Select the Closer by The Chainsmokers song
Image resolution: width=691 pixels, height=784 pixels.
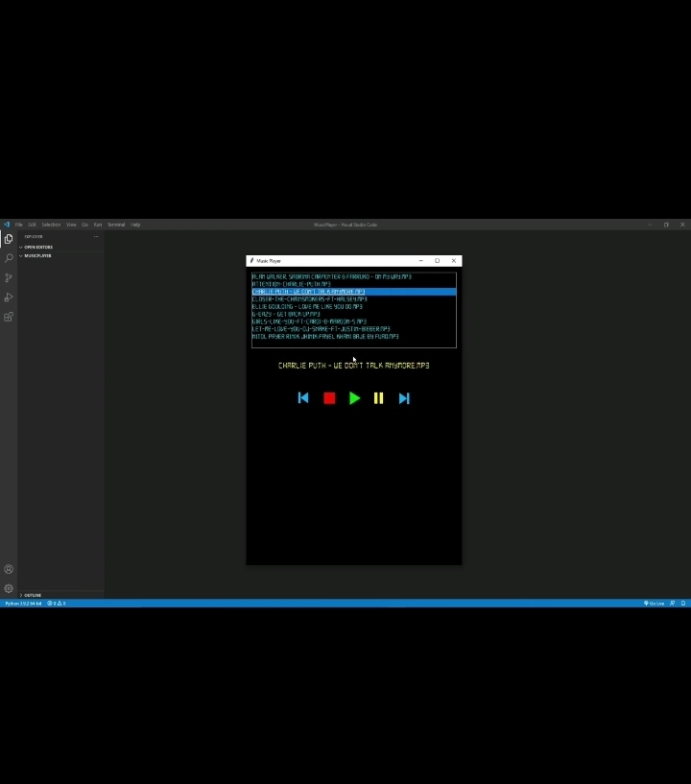pos(309,299)
